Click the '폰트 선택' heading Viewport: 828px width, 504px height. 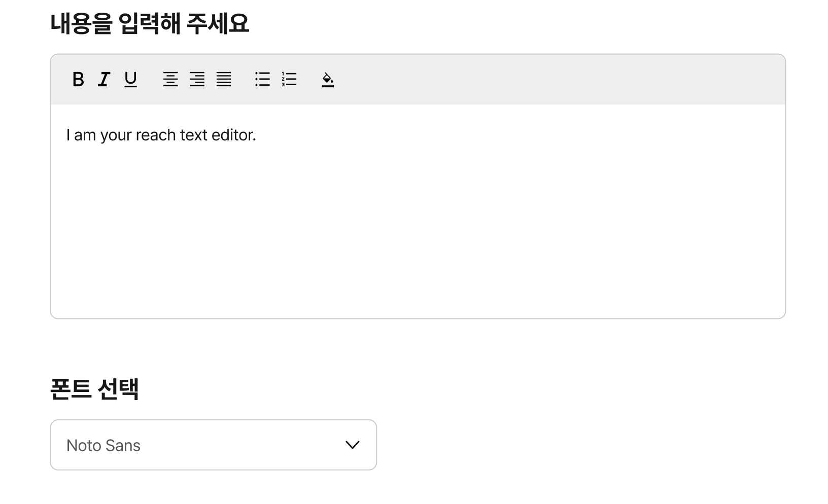[94, 389]
